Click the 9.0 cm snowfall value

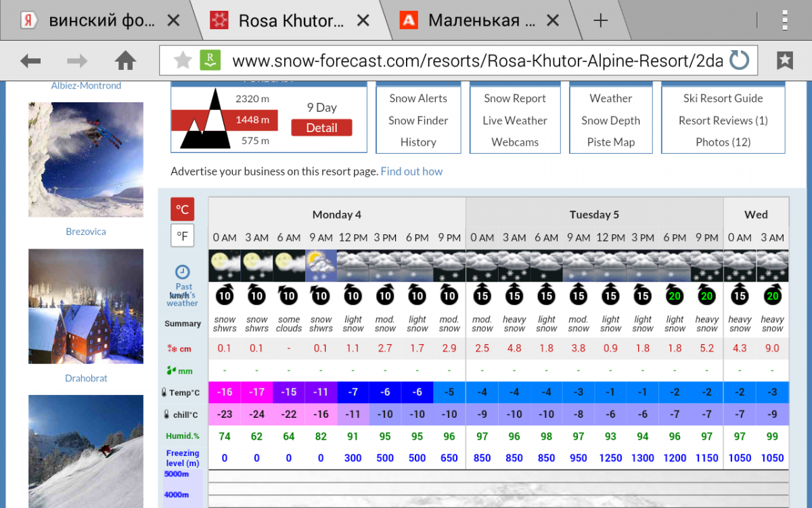coord(772,348)
